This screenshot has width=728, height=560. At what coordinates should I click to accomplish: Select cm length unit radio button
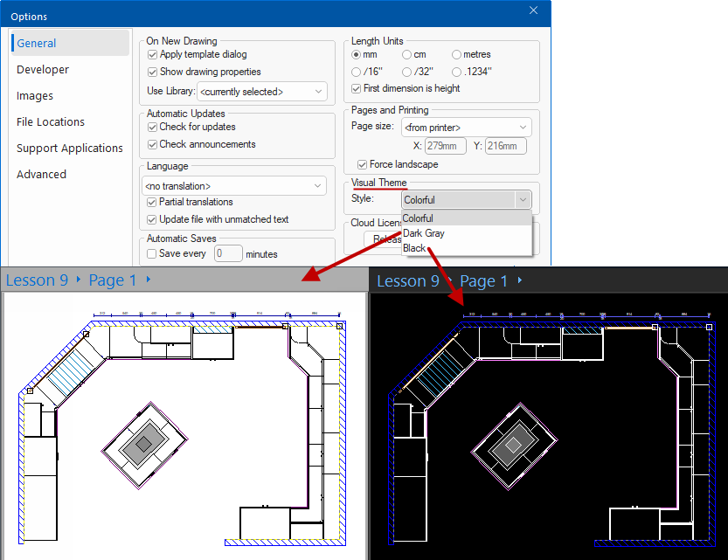click(x=407, y=55)
